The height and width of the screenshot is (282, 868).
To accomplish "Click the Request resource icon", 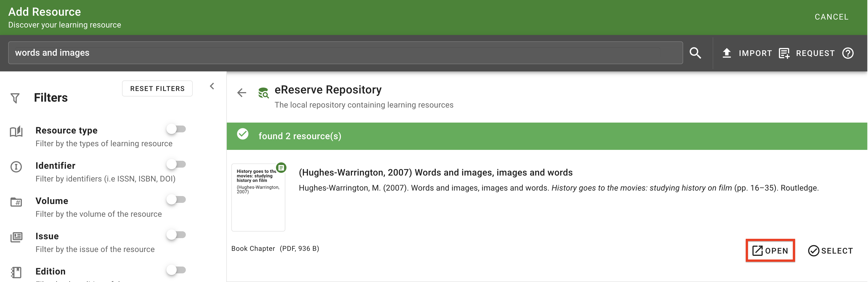I will click(x=784, y=53).
